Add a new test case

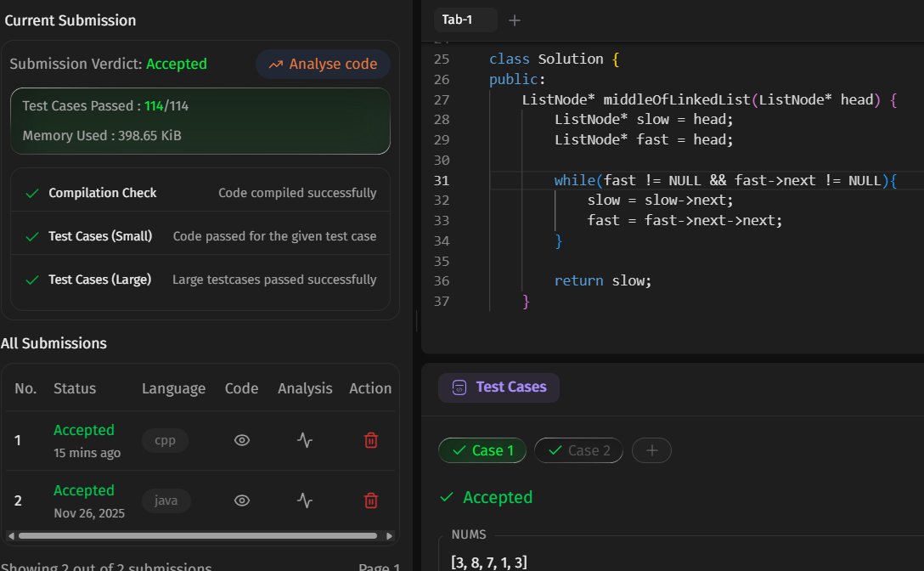point(651,450)
